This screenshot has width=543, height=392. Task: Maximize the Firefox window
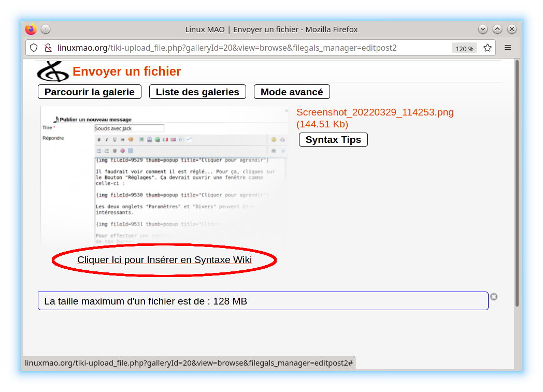click(497, 29)
